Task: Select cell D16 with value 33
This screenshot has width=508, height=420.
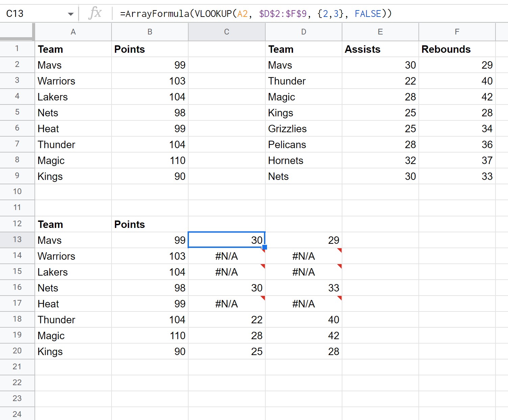Action: click(304, 288)
